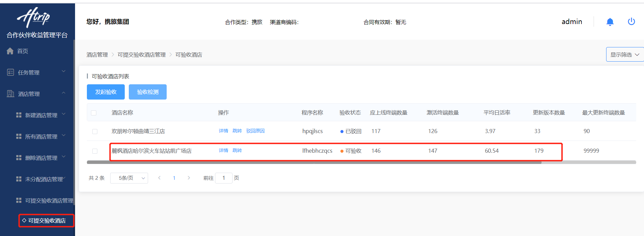Viewport: 644px width, 236px height.
Task: Click the 99999 max update cell
Action: click(x=591, y=151)
